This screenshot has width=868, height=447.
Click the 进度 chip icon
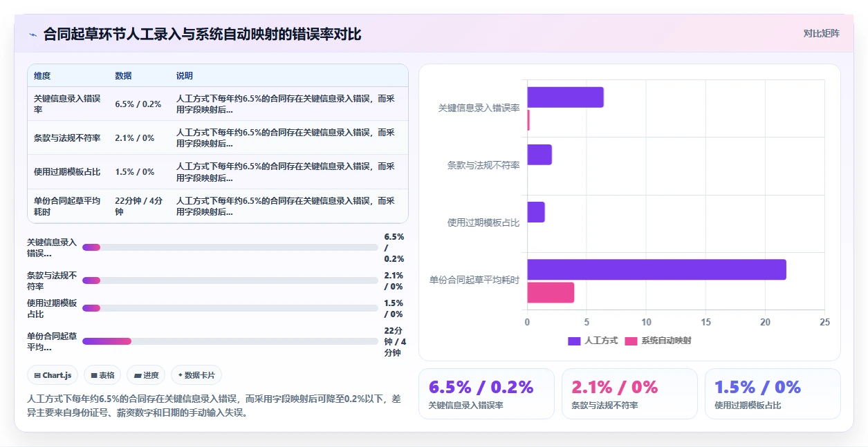138,375
